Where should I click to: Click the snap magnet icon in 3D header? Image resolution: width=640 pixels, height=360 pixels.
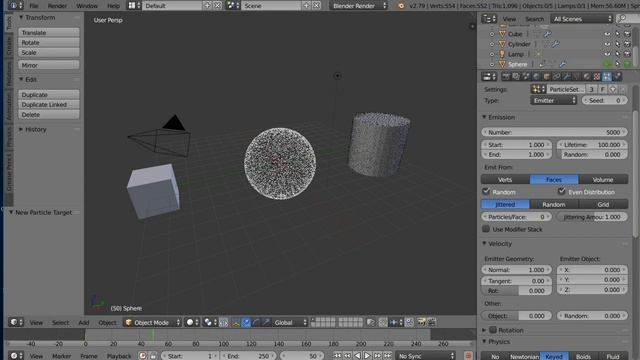tap(383, 322)
